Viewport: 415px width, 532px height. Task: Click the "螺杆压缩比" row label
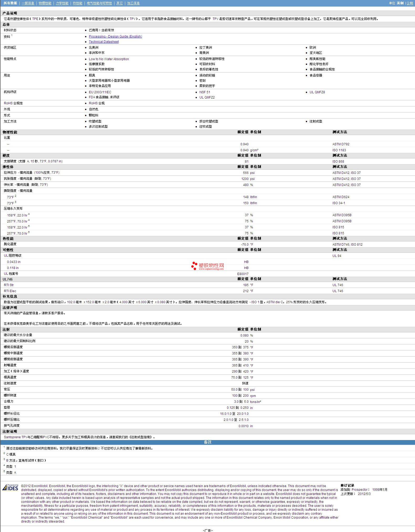[12, 420]
